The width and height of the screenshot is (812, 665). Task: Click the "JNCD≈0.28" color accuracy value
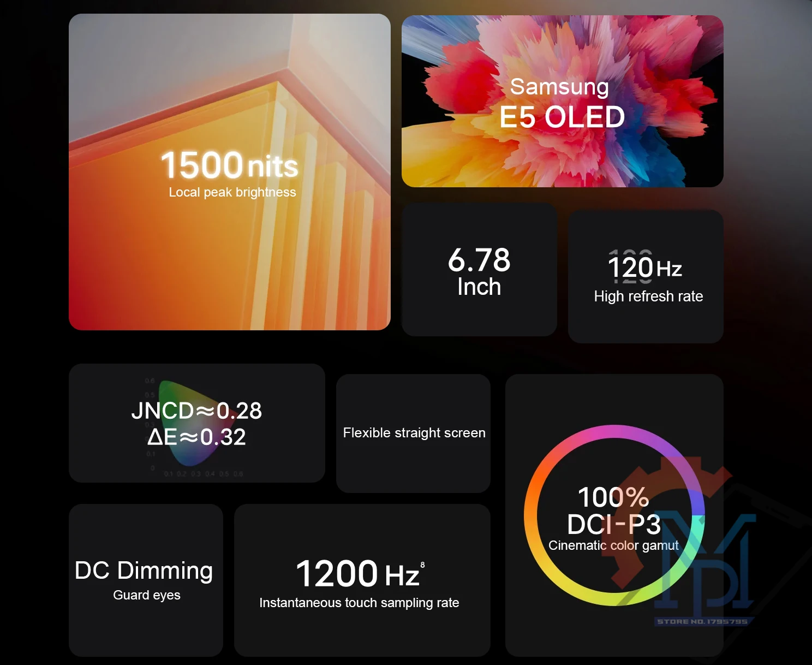coord(196,411)
